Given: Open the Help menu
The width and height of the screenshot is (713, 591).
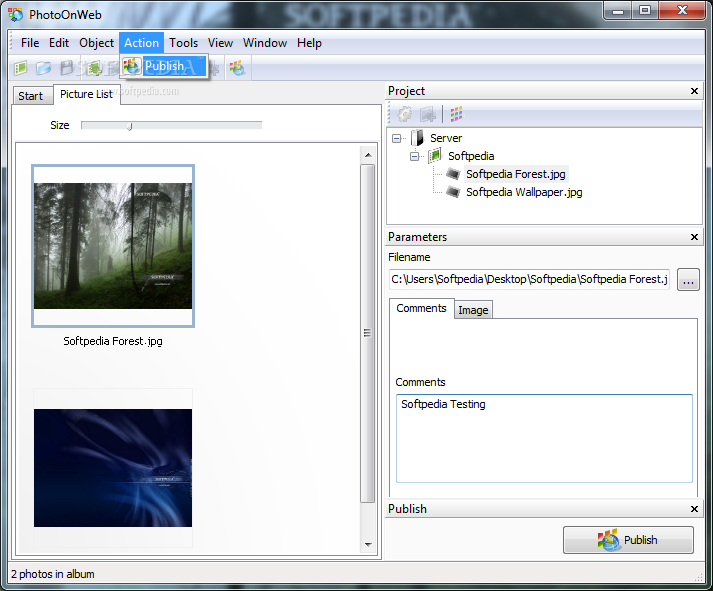Looking at the screenshot, I should 309,43.
